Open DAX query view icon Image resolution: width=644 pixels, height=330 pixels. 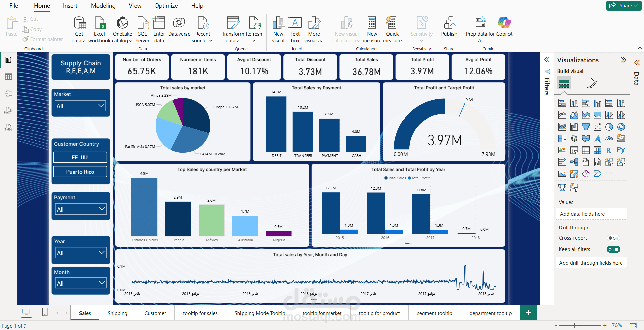click(x=8, y=110)
